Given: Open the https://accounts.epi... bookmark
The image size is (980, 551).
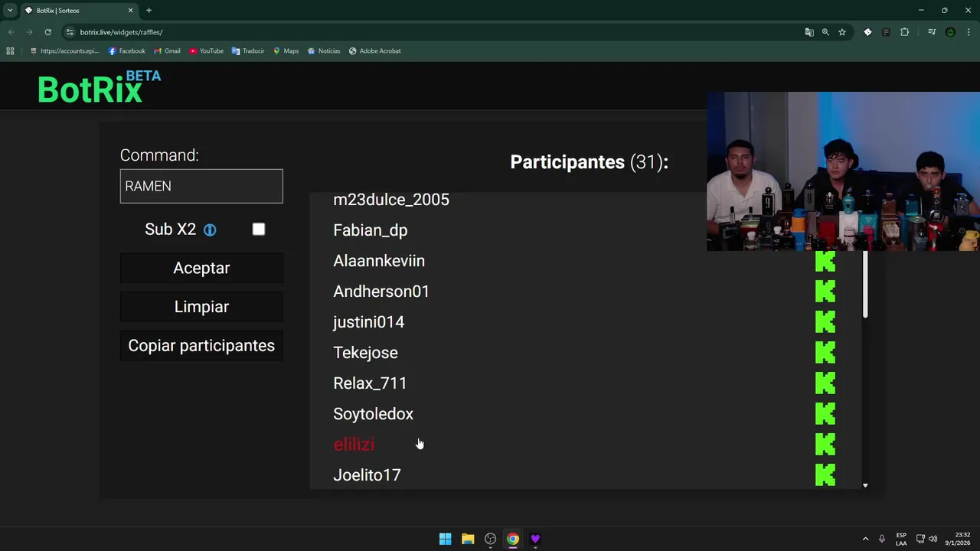Looking at the screenshot, I should [x=64, y=51].
